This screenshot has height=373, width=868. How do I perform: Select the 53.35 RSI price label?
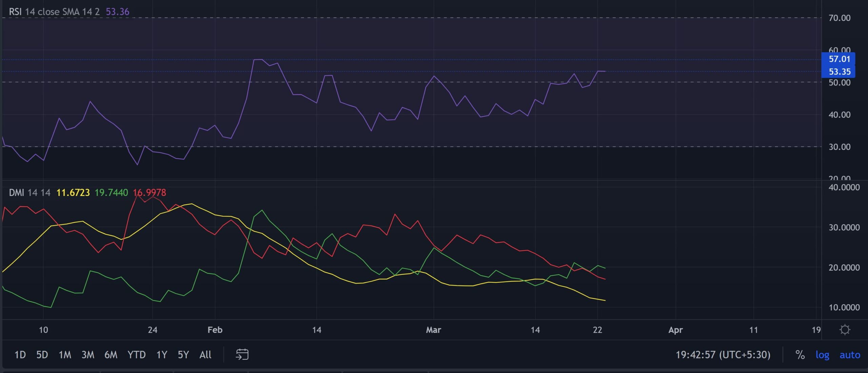[839, 72]
